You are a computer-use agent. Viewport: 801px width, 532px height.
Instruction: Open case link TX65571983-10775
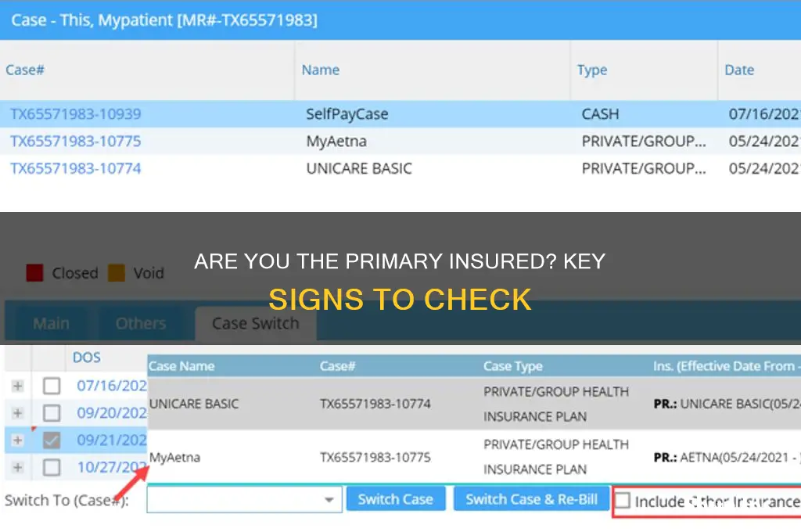[x=76, y=141]
